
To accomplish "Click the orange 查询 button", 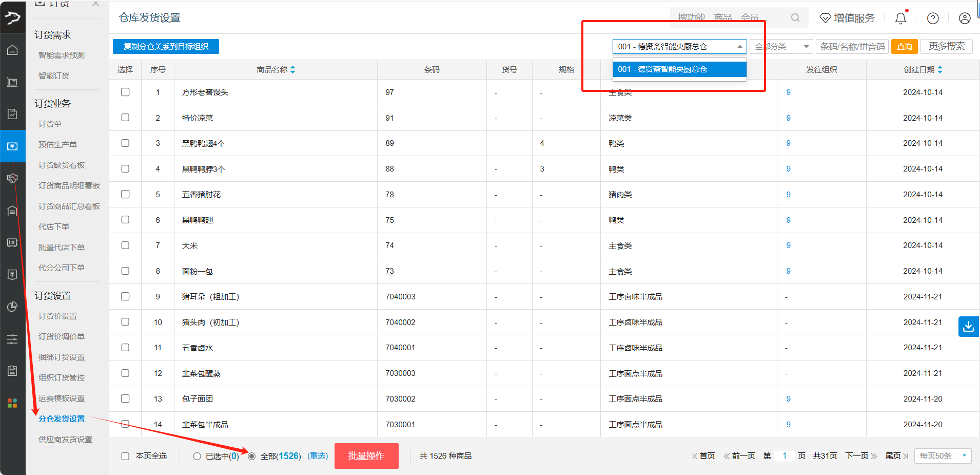I will (904, 47).
